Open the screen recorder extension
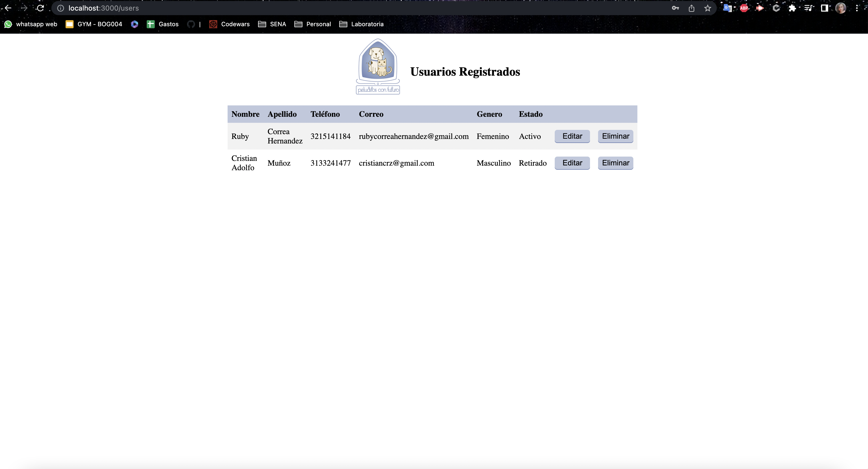 pos(760,8)
